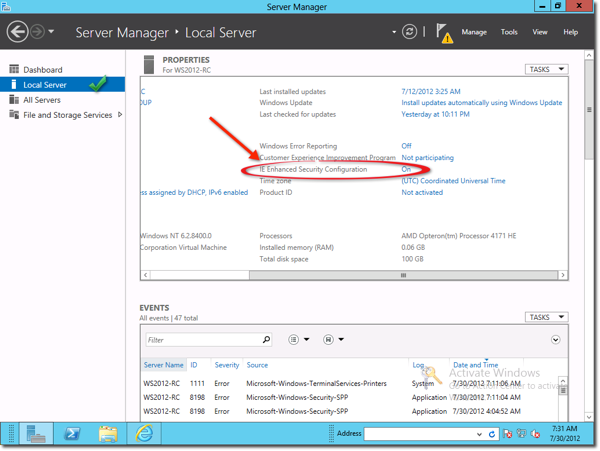Click the Action Center flag tray icon

(x=508, y=434)
